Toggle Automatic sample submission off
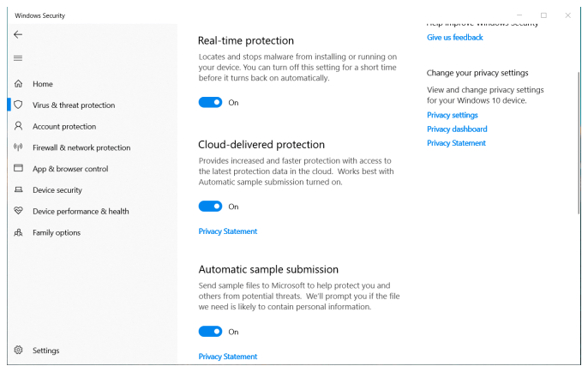Image resolution: width=588 pixels, height=372 pixels. (x=210, y=332)
